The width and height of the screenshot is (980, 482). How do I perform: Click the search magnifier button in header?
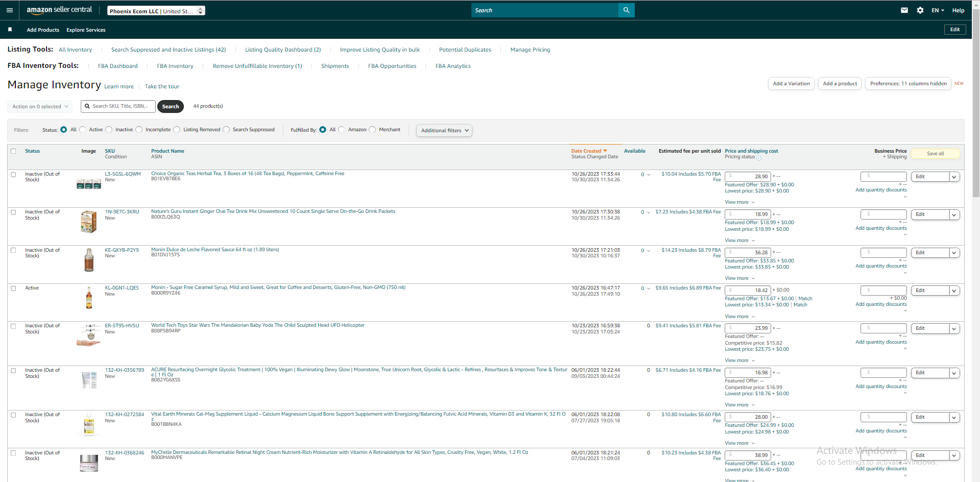(626, 10)
